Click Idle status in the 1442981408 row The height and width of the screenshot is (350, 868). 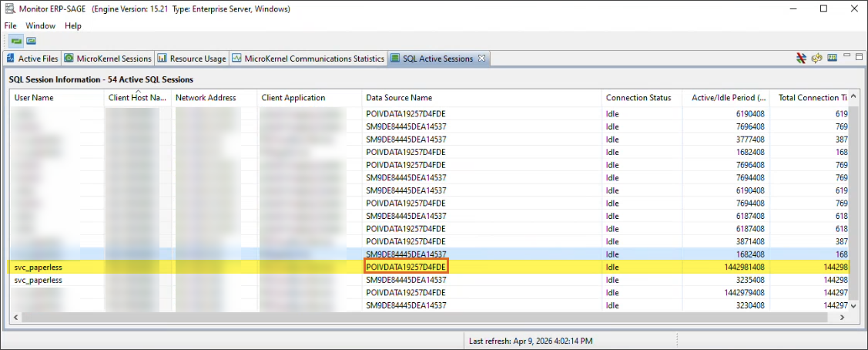coord(613,267)
